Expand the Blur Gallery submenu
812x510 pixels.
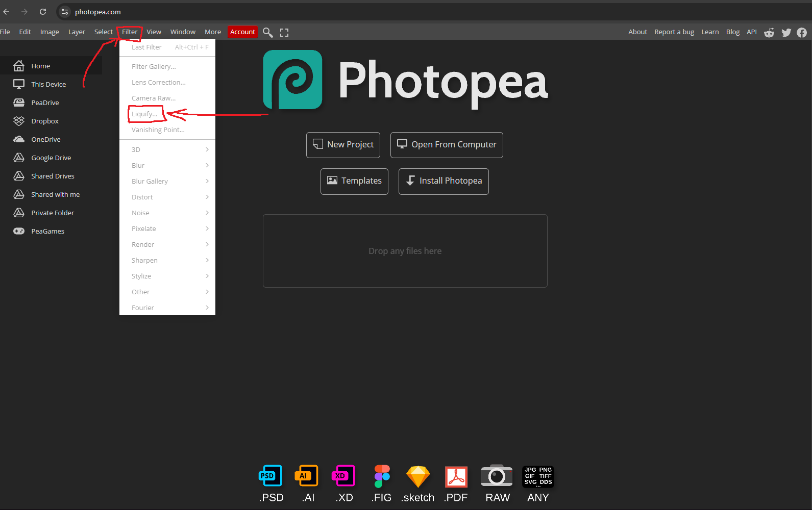[167, 181]
